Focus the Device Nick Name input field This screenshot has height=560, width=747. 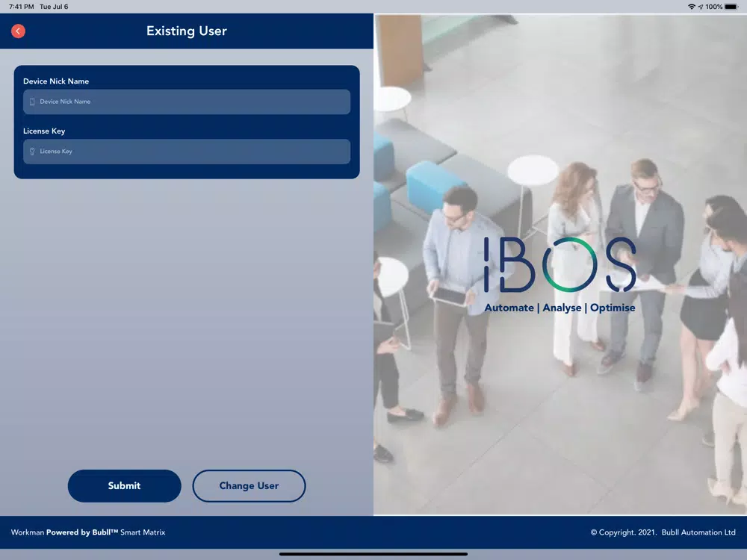[187, 102]
